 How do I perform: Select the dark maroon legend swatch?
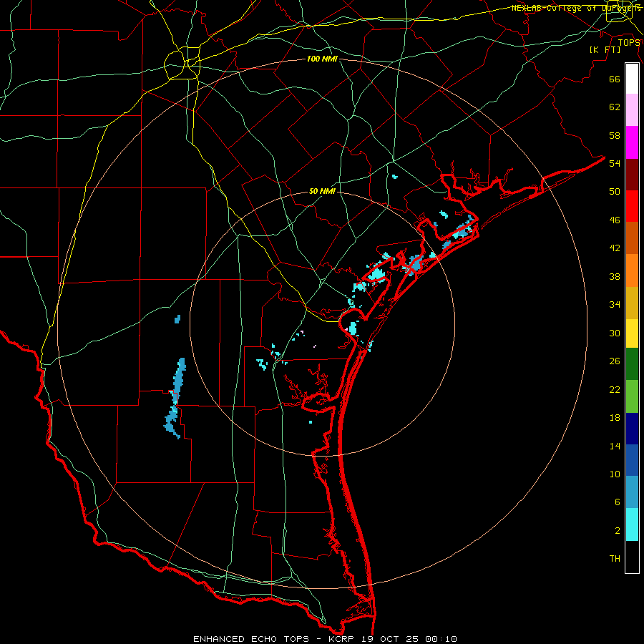tap(632, 175)
